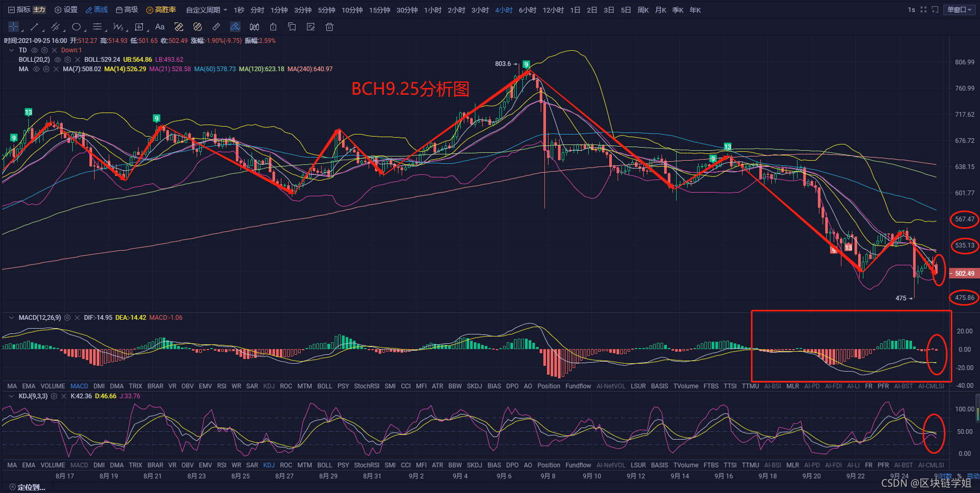
Task: Open the 指标 indicators menu
Action: [19, 10]
